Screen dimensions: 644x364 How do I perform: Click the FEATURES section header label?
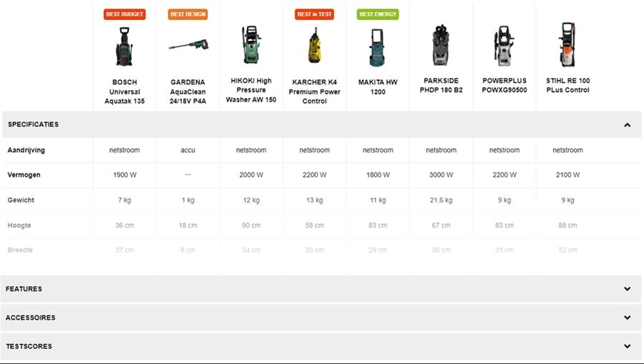point(24,289)
